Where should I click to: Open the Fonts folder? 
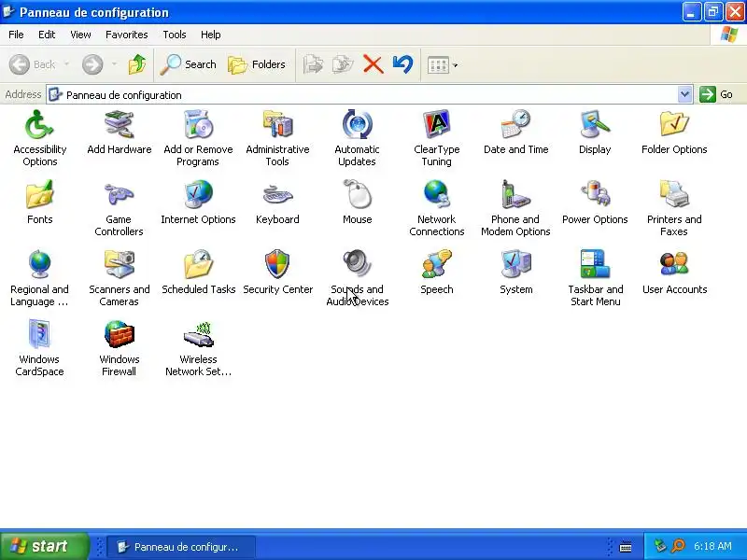pyautogui.click(x=39, y=203)
